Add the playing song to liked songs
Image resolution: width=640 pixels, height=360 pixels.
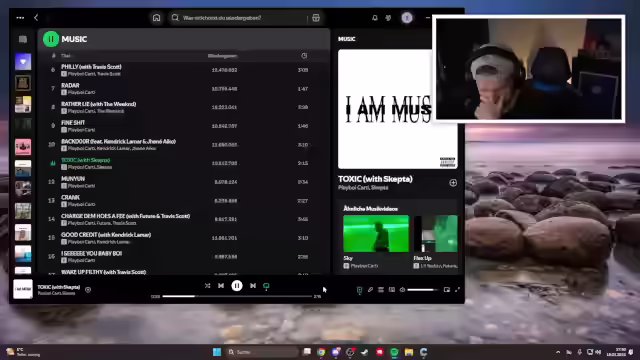pyautogui.click(x=88, y=290)
